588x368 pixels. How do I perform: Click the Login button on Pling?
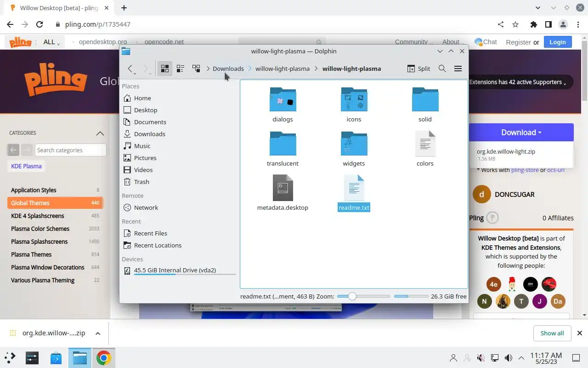tap(557, 42)
